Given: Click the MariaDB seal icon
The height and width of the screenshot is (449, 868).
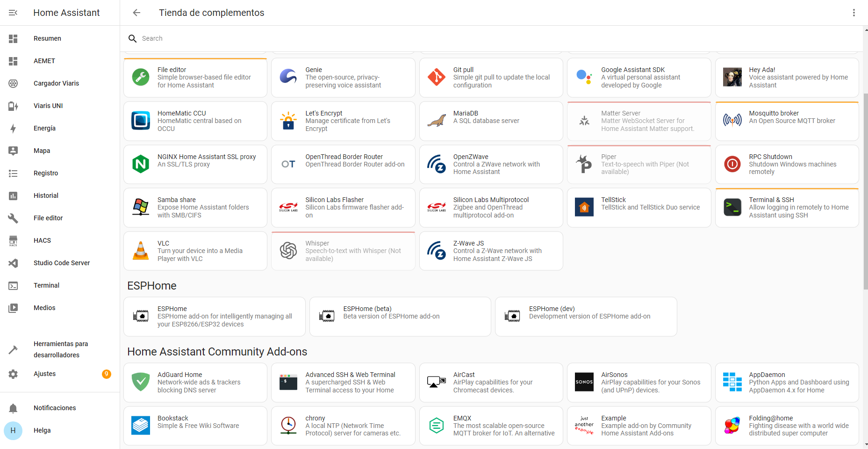Looking at the screenshot, I should (437, 121).
